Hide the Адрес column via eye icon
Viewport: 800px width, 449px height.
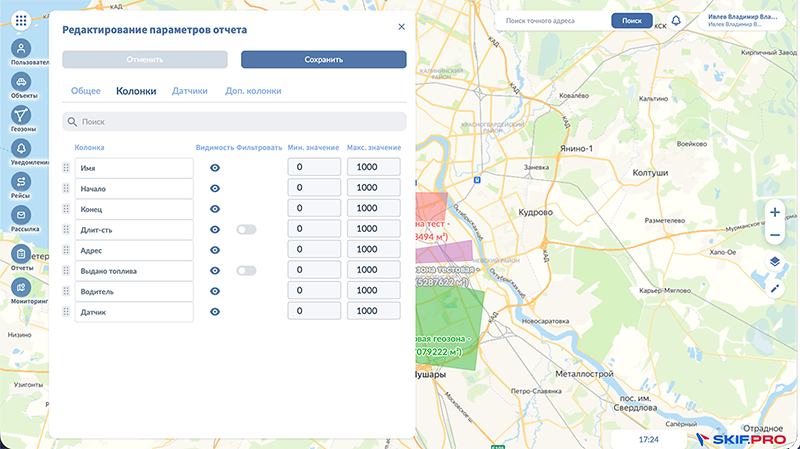point(215,250)
